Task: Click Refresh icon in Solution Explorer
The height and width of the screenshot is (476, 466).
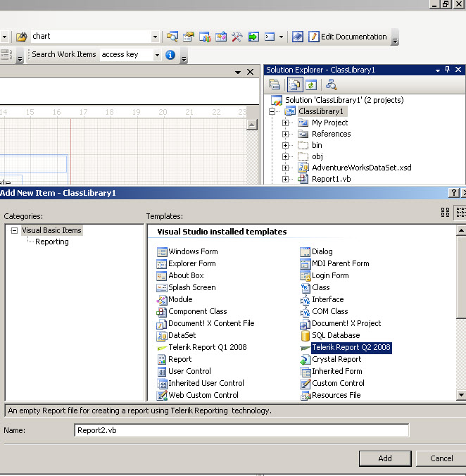Action: 311,84
